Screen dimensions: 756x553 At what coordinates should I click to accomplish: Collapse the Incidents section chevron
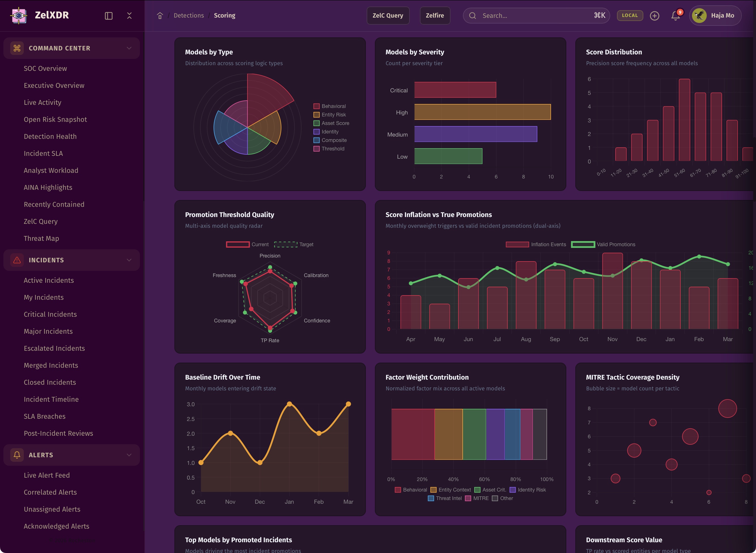click(129, 260)
